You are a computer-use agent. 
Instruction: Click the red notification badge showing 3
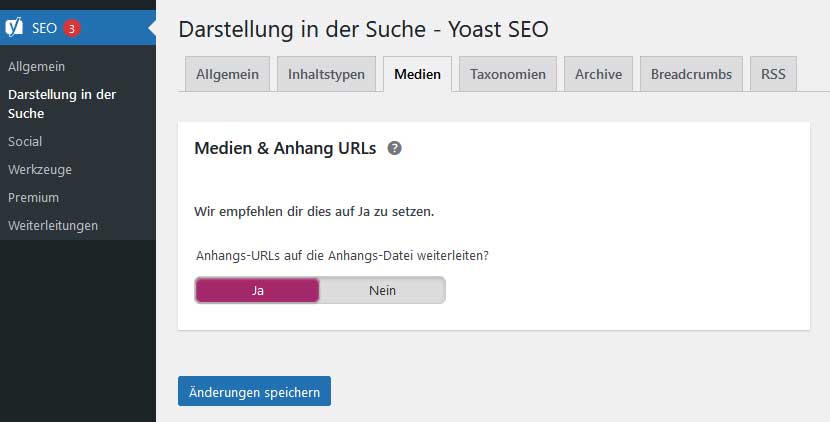[x=71, y=29]
